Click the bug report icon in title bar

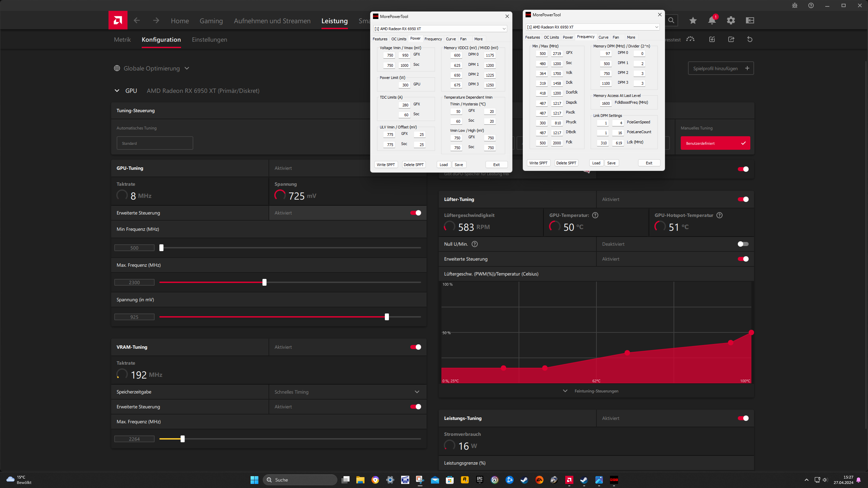pos(795,5)
